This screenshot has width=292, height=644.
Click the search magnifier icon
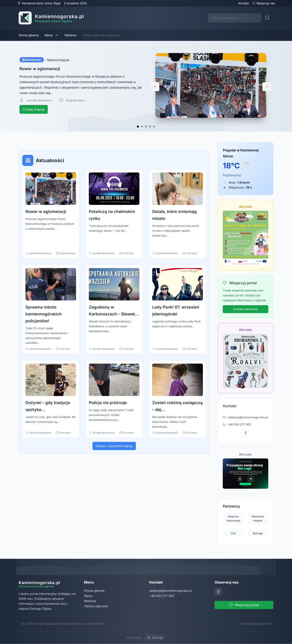pos(267,18)
